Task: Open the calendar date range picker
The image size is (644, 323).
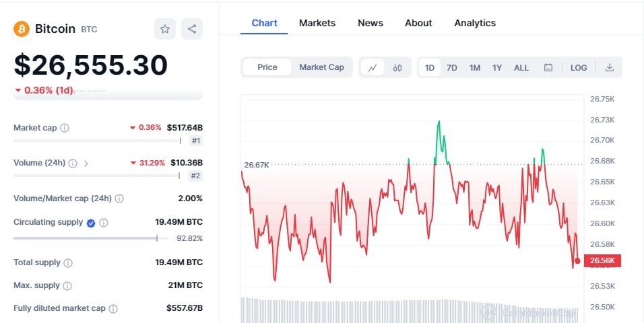Action: pyautogui.click(x=548, y=67)
